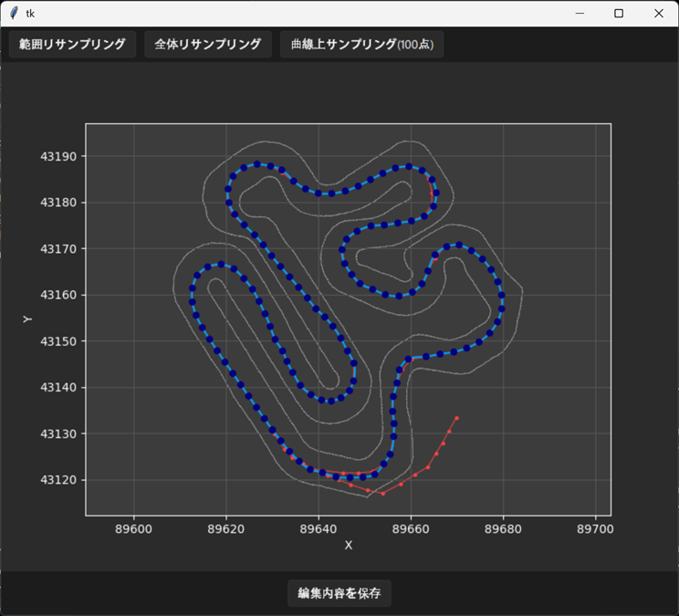Click the Y-axis tick label 43170
679x616 pixels.
pyautogui.click(x=58, y=249)
